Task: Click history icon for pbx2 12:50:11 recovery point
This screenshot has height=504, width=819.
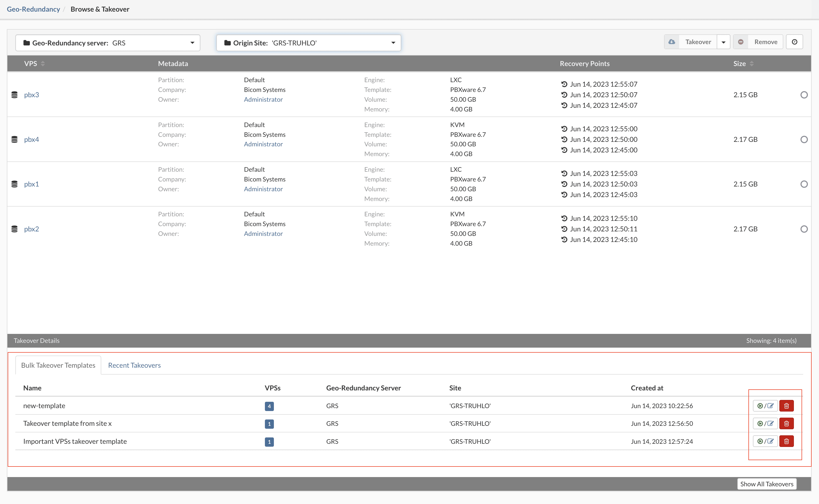Action: [x=564, y=229]
